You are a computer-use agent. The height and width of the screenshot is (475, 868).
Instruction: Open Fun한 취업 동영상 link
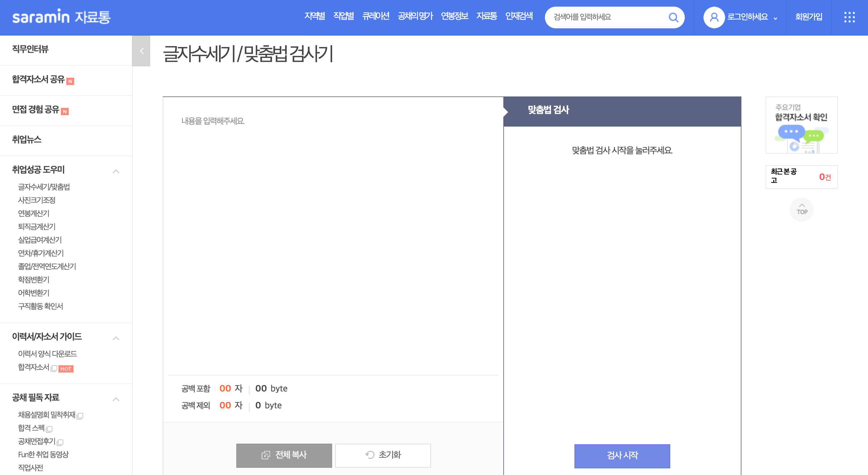point(43,455)
